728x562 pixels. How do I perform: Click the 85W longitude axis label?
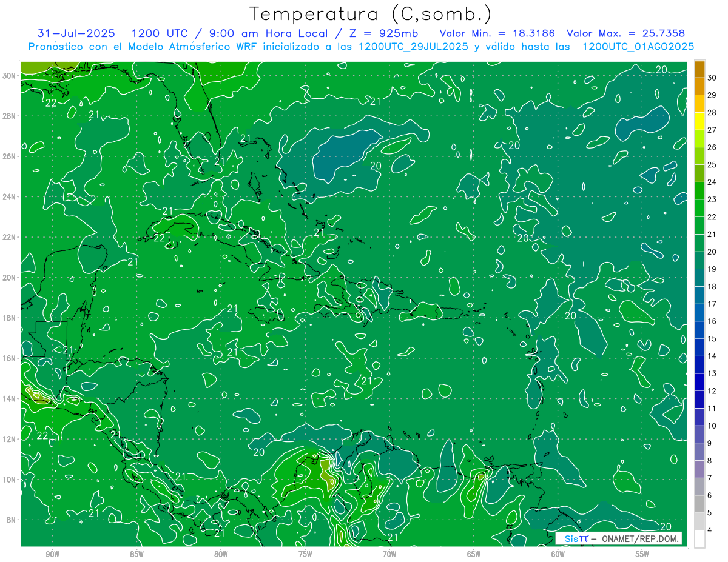click(136, 555)
